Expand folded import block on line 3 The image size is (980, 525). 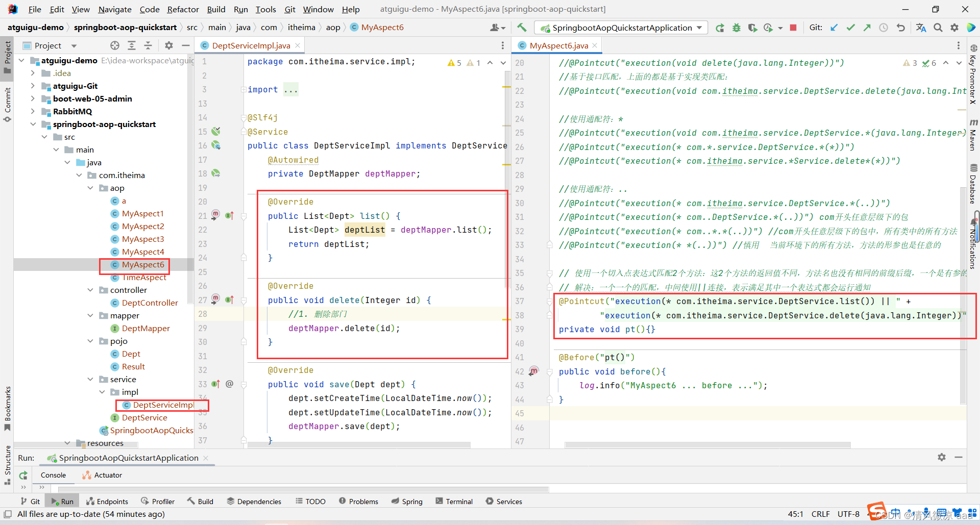pyautogui.click(x=243, y=89)
